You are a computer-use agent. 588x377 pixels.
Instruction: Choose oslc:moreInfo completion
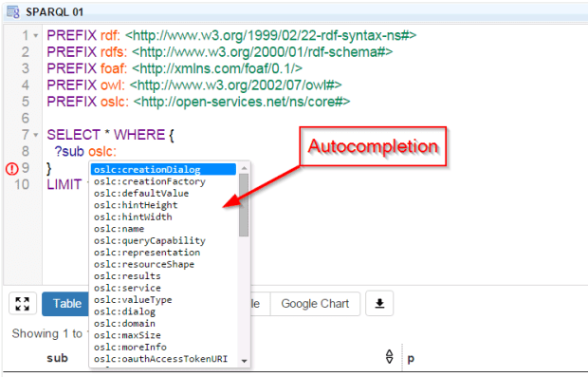tap(163, 347)
